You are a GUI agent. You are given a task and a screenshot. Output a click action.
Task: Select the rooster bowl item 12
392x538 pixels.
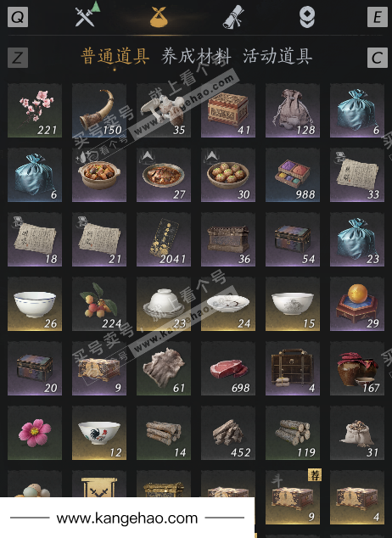coord(99,433)
